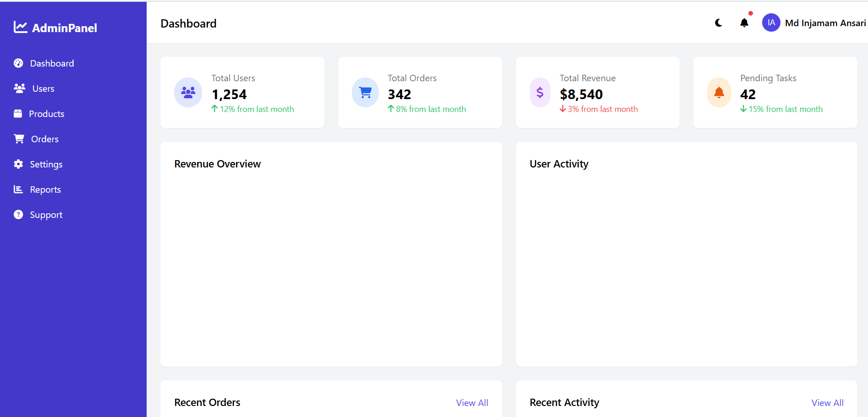Click the bell icon on Pending Tasks card
This screenshot has width=868, height=417.
719,92
